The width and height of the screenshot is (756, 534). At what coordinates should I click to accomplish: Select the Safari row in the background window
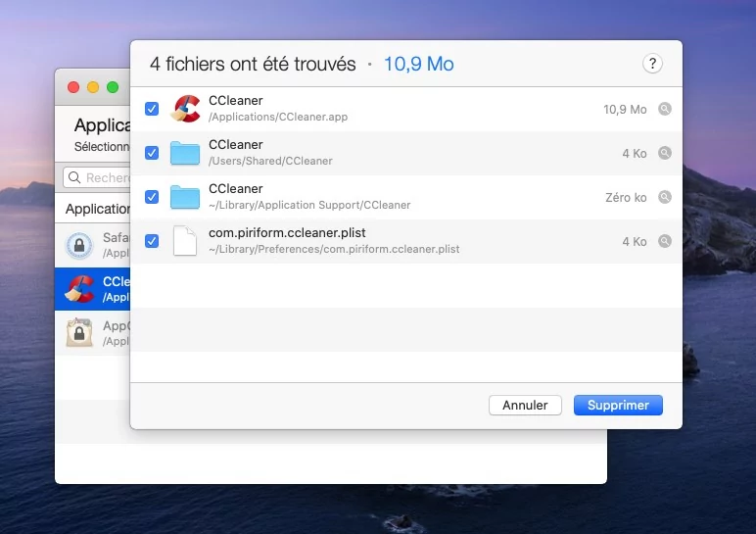point(93,245)
